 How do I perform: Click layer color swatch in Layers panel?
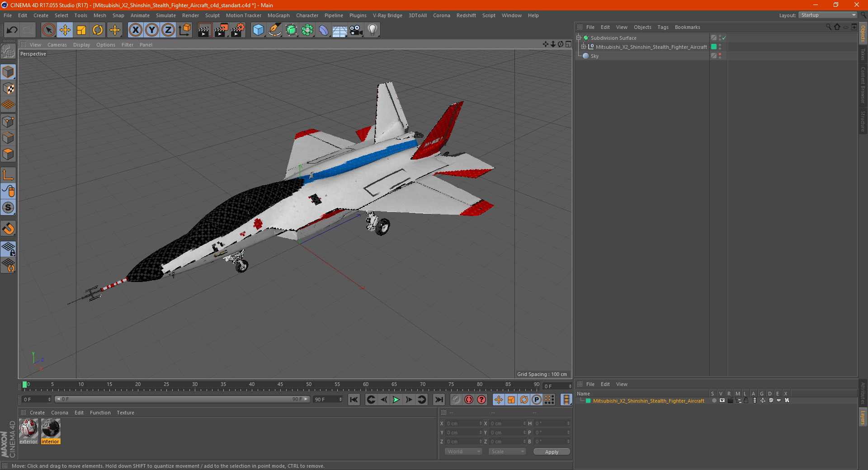[x=588, y=401]
